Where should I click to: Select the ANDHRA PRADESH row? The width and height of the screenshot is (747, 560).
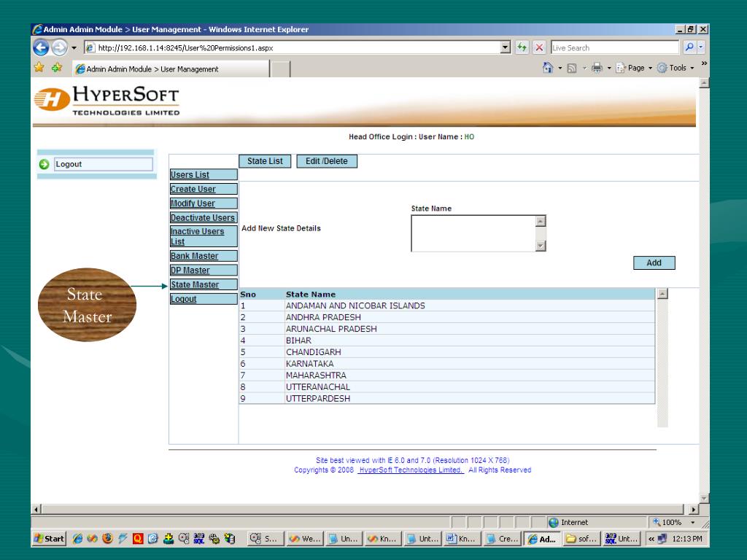447,317
